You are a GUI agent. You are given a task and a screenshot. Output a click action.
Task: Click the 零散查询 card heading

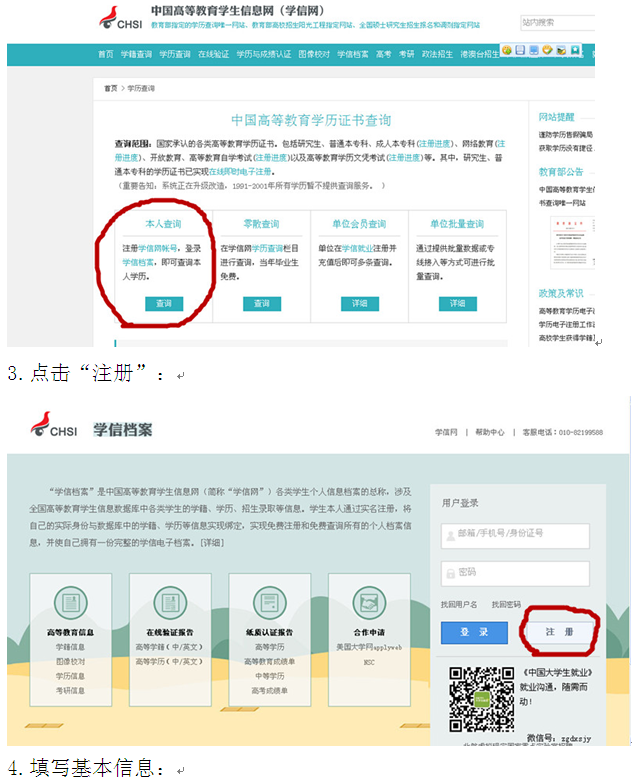pyautogui.click(x=261, y=224)
